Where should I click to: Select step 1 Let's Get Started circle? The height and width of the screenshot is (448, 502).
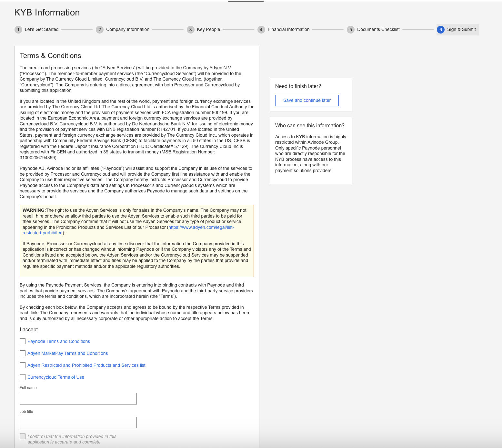point(18,29)
